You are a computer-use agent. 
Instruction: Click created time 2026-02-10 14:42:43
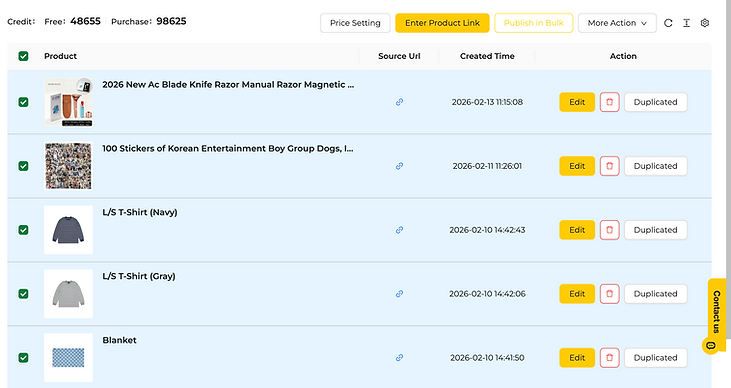[x=487, y=230]
